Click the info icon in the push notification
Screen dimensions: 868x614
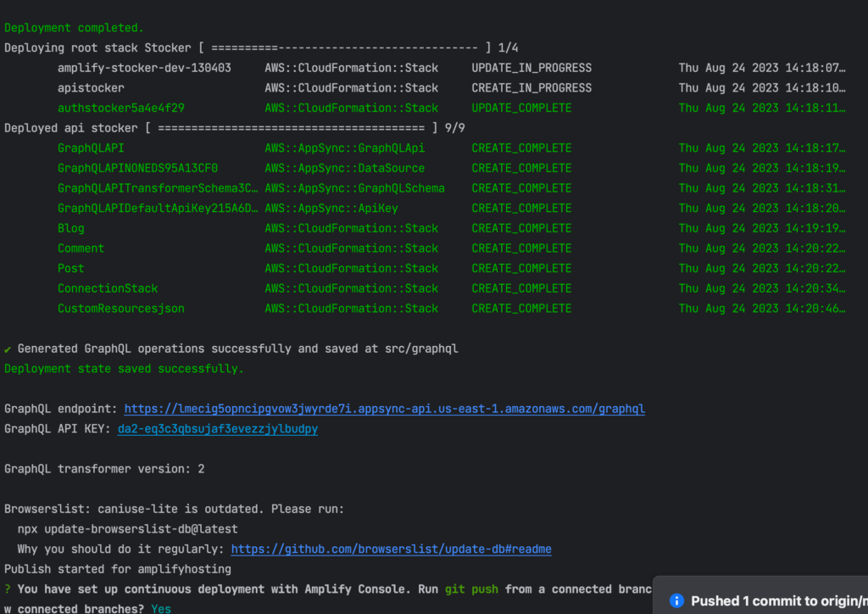pyautogui.click(x=676, y=600)
